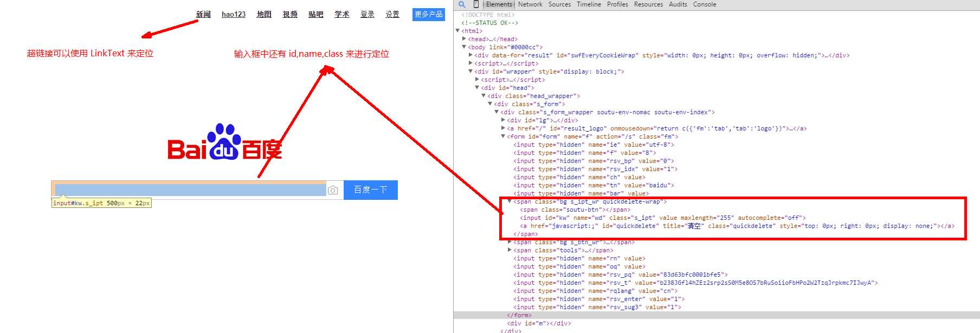Select the highlighted </form> closing tag row
980x333 pixels.
tap(519, 315)
